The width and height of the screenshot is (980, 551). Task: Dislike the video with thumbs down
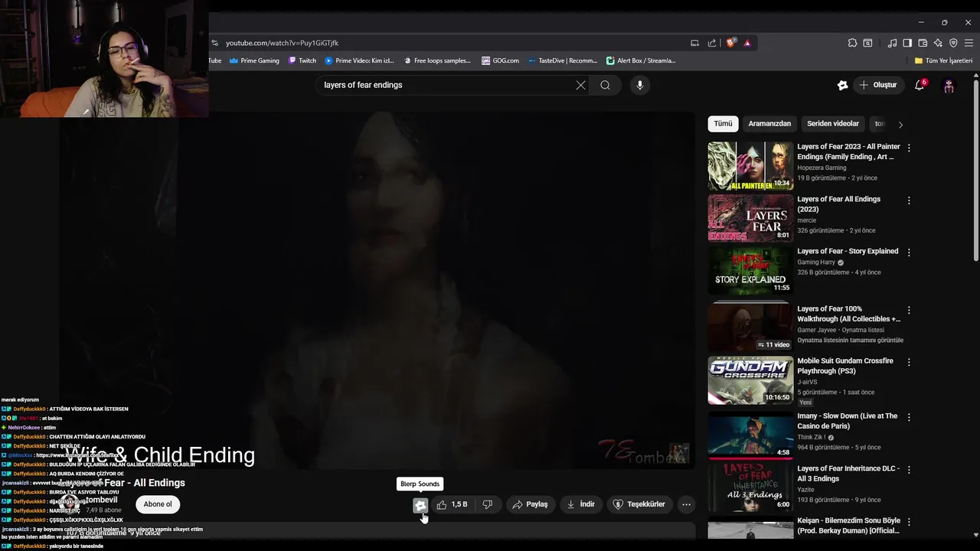(x=488, y=504)
